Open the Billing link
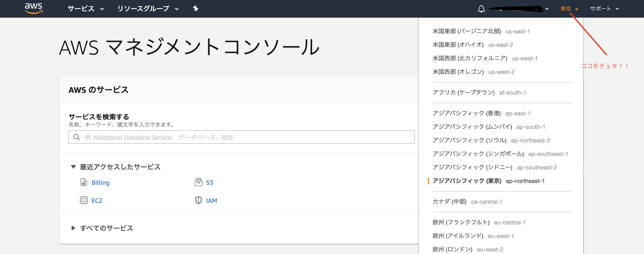This screenshot has height=254, width=644. [x=100, y=182]
